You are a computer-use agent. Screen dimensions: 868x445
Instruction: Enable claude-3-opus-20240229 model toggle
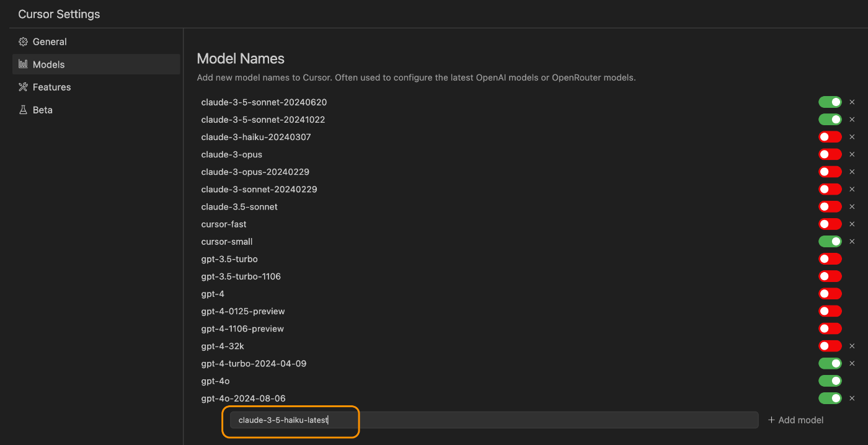[830, 172]
